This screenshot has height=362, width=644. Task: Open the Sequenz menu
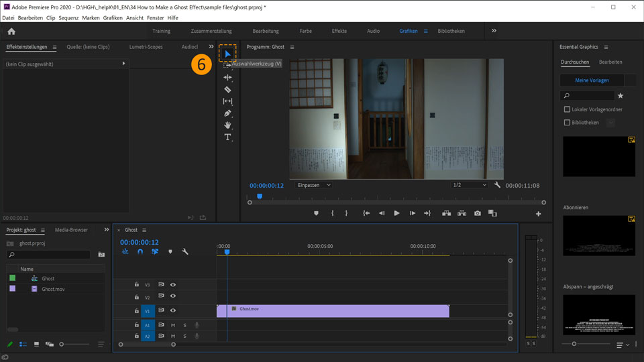click(68, 18)
